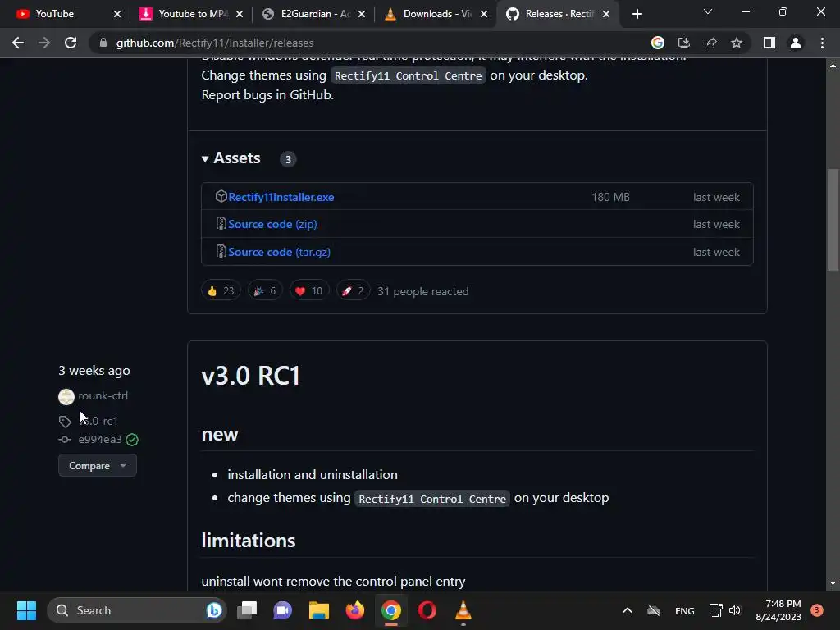Toggle the party popper reaction with 6
The width and height of the screenshot is (840, 630).
(x=265, y=291)
